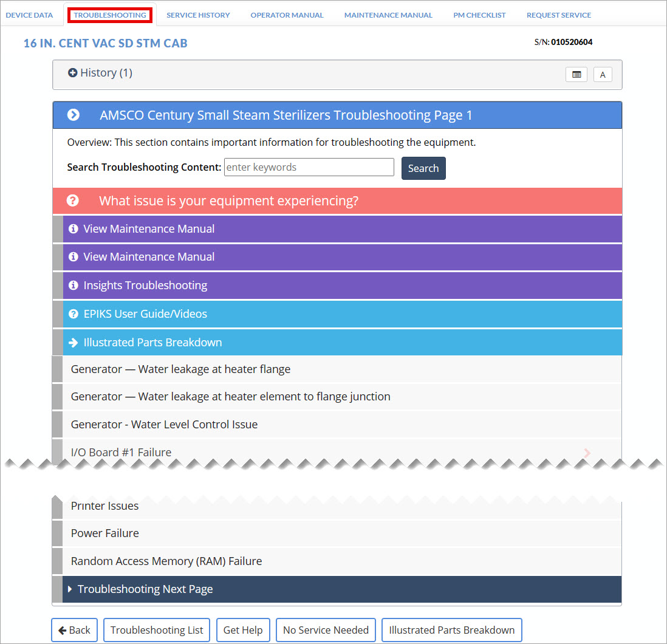Open the Operator Manual tab
The width and height of the screenshot is (667, 644).
287,15
